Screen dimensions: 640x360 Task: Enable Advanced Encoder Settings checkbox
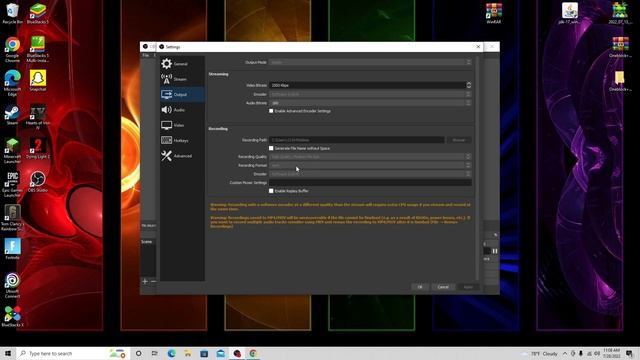pos(271,111)
